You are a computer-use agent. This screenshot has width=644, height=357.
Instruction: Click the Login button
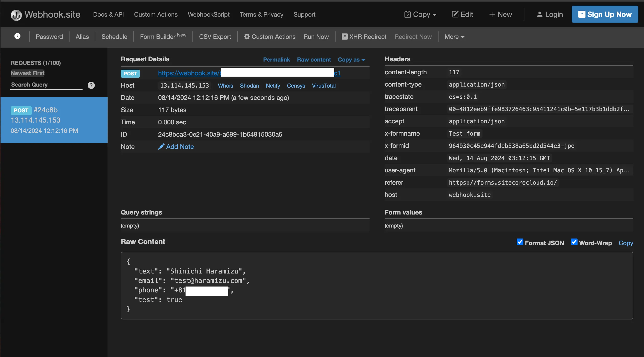(x=550, y=14)
